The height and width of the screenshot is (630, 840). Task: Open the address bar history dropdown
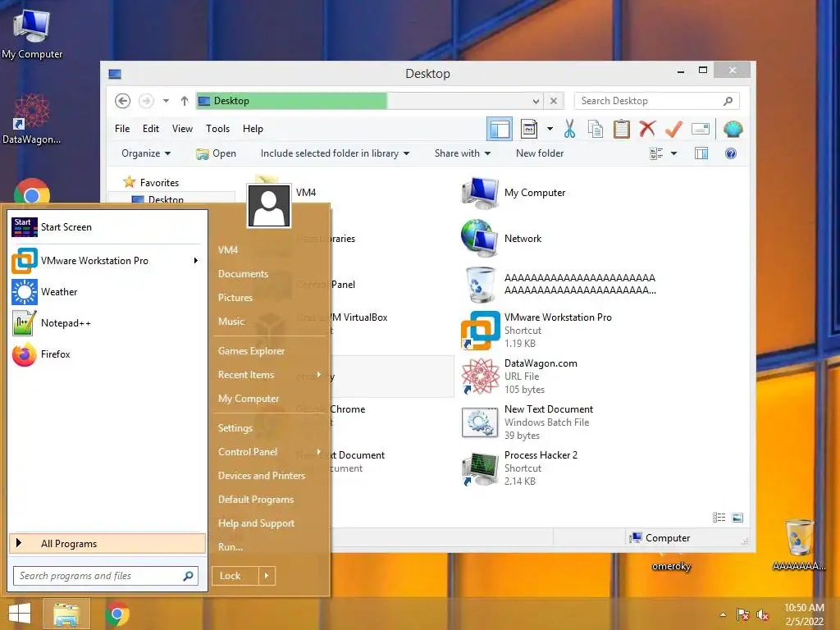[536, 101]
